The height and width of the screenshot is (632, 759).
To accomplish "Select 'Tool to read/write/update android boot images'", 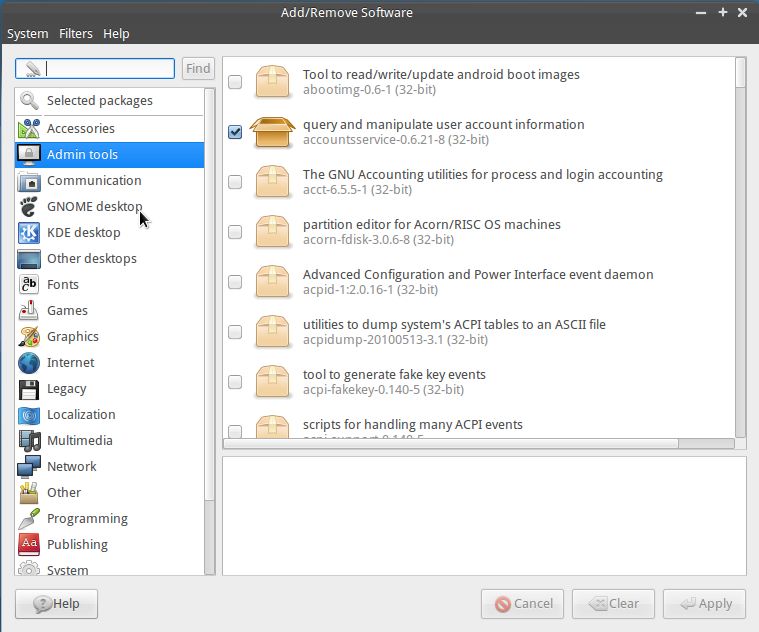I will click(x=441, y=75).
